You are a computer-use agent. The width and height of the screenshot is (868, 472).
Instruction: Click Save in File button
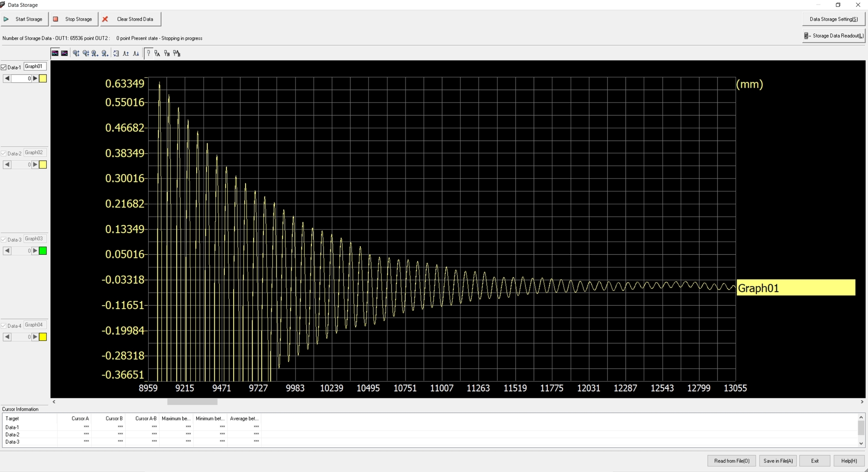coord(778,461)
